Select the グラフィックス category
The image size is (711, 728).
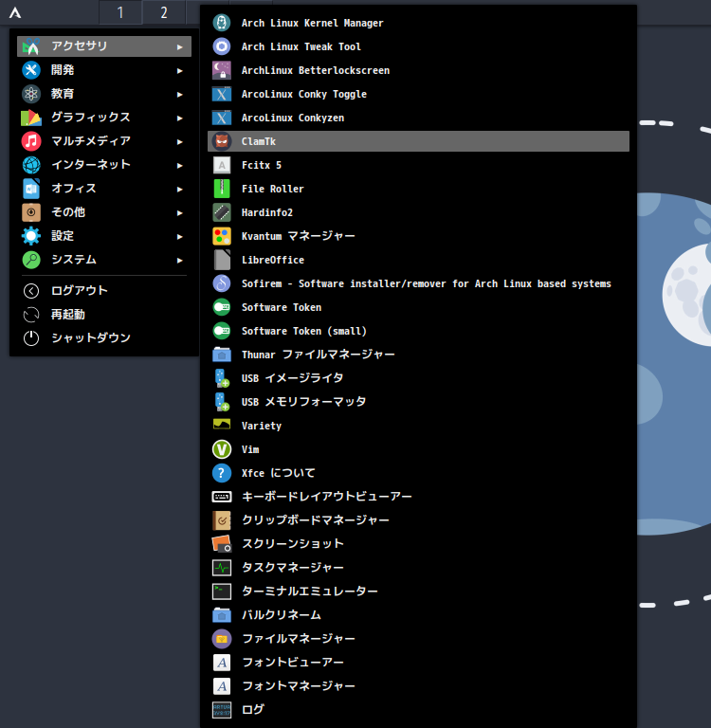(x=91, y=118)
